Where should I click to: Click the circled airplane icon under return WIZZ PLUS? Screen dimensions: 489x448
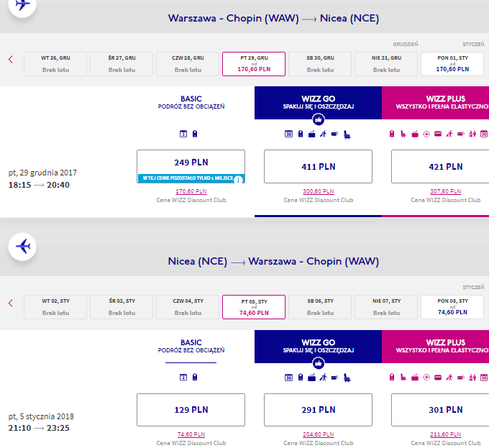pyautogui.click(x=426, y=378)
